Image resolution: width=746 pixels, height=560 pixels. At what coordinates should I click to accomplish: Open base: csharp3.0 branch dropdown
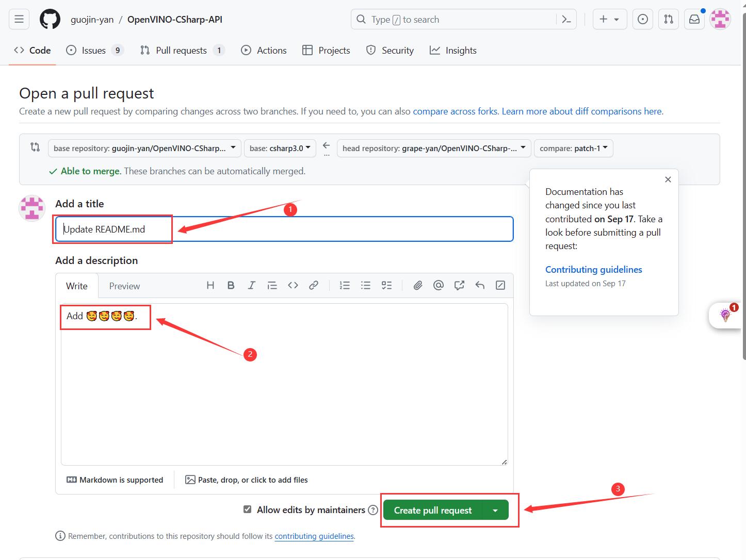(280, 148)
